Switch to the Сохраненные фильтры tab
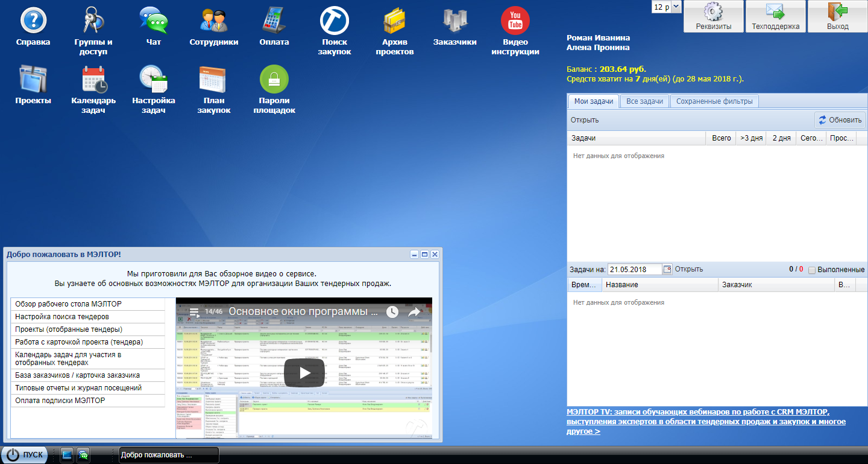 (x=714, y=101)
